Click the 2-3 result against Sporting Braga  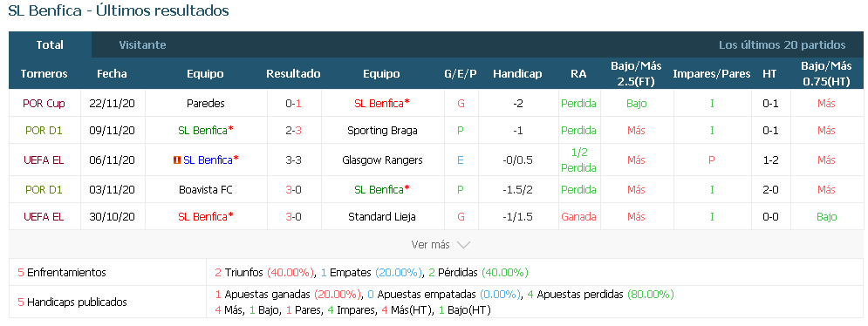[293, 131]
